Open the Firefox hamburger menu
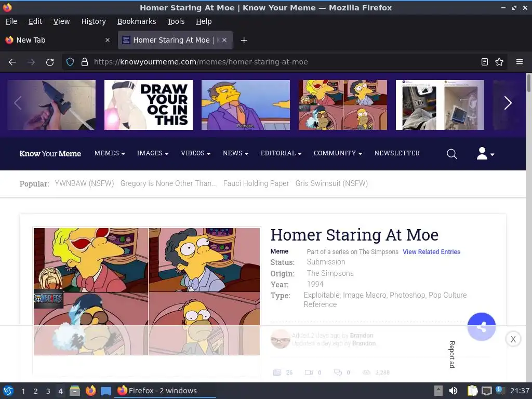532x399 pixels. [x=520, y=62]
